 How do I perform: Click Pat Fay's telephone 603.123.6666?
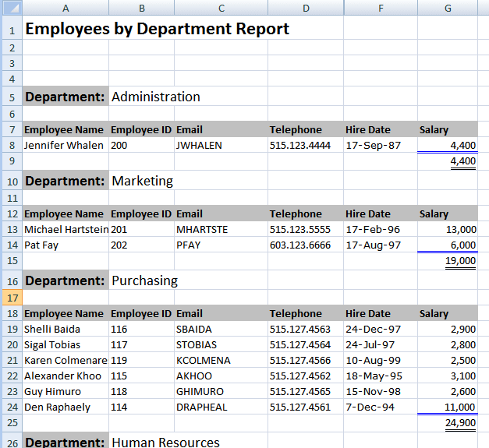click(x=300, y=245)
